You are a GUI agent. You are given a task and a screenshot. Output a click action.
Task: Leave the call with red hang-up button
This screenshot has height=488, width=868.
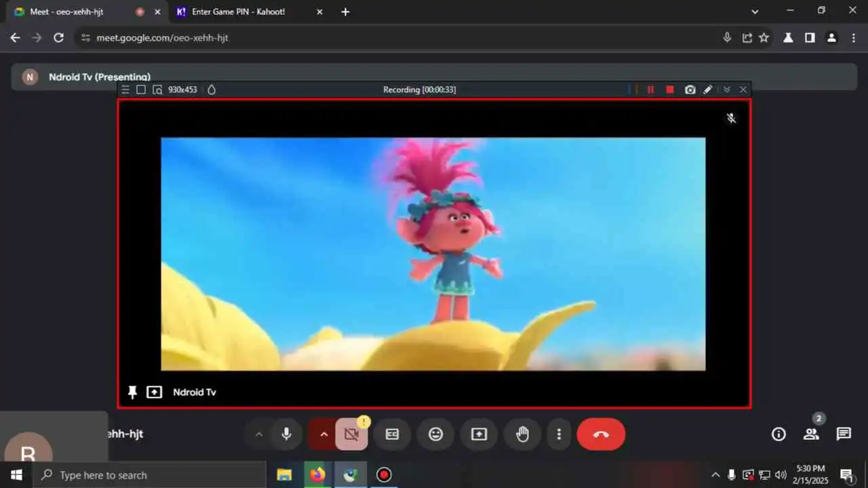601,434
